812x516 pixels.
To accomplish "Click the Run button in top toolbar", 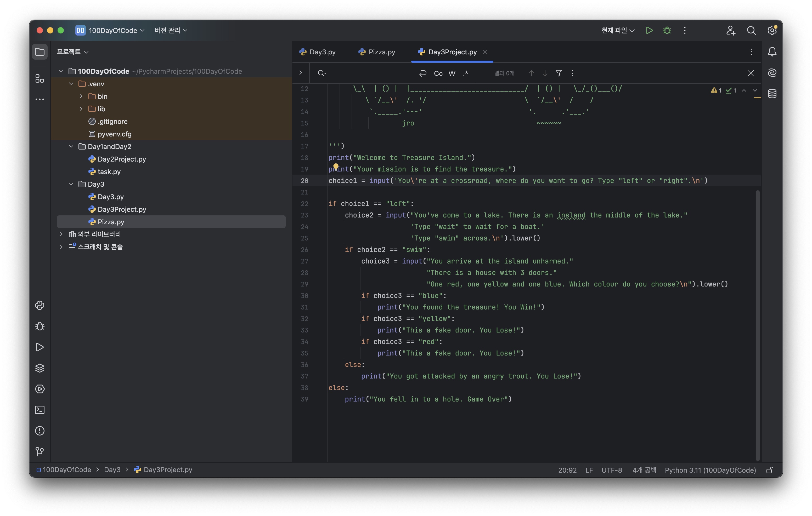I will 649,30.
